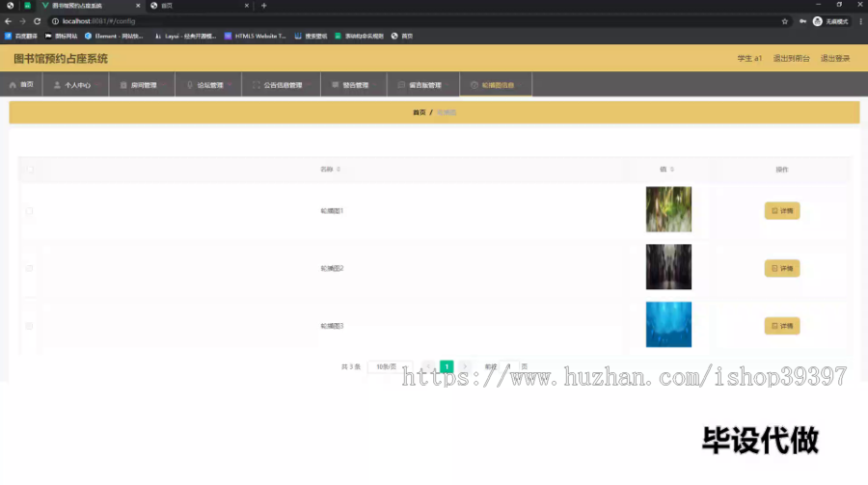The height and width of the screenshot is (485, 868).
Task: Expand the 公告信息管理 dropdown arrow
Action: point(309,85)
